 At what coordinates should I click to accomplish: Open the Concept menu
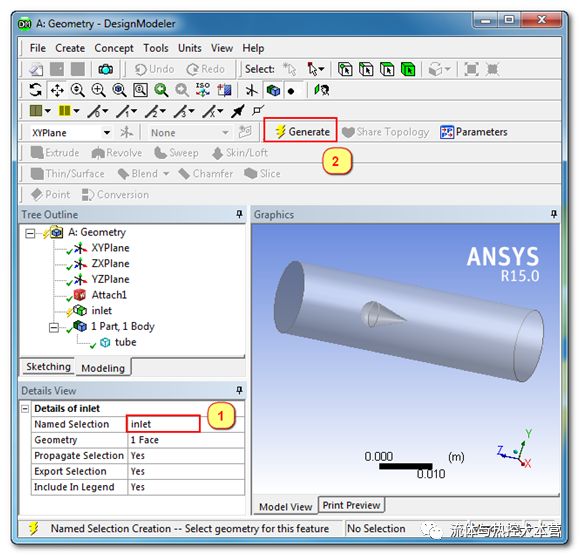(114, 48)
